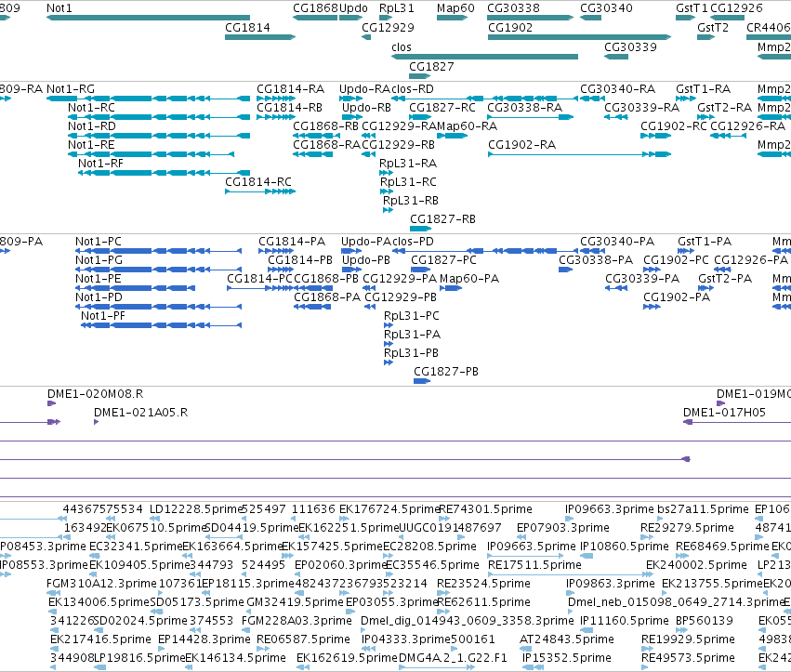Select transcript CG30338-RA
The width and height of the screenshot is (791, 672).
[530, 117]
